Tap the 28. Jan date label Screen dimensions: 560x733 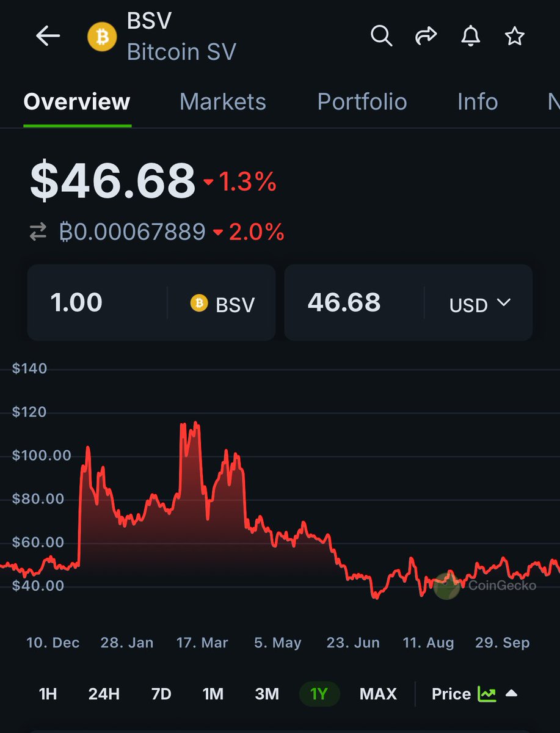point(127,643)
